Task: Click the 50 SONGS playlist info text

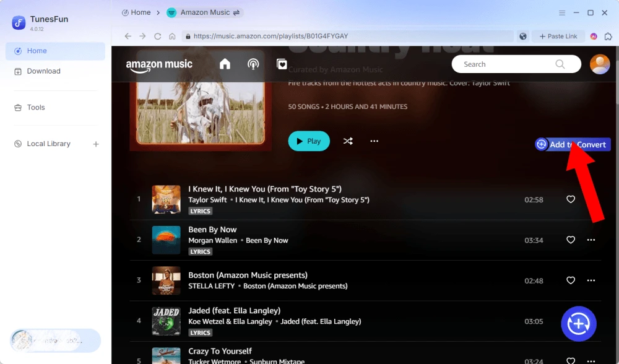Action: 348,106
